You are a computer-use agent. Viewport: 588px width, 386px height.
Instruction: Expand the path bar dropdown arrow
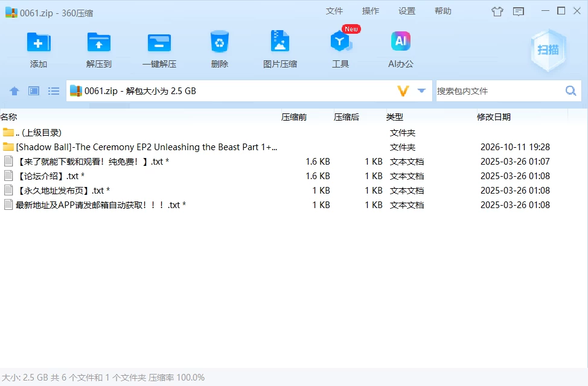pyautogui.click(x=421, y=90)
